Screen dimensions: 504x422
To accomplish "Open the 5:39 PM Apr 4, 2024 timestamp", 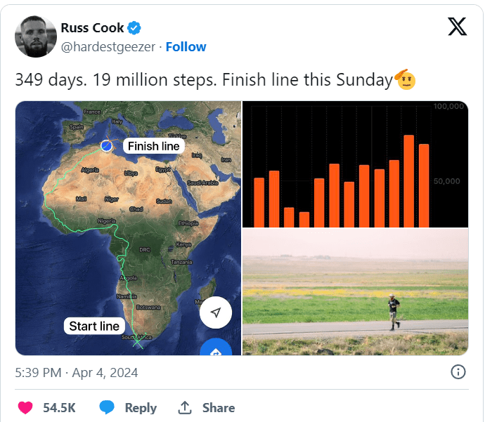I will tap(76, 372).
